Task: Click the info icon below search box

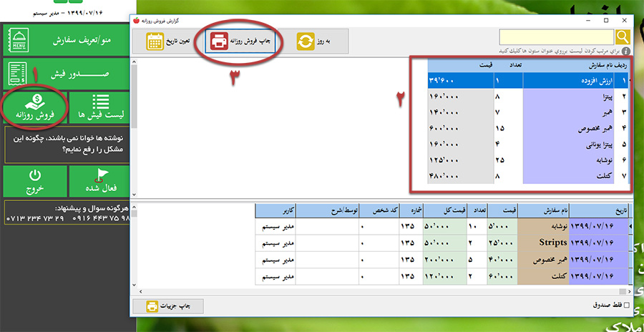Action: coord(626,52)
